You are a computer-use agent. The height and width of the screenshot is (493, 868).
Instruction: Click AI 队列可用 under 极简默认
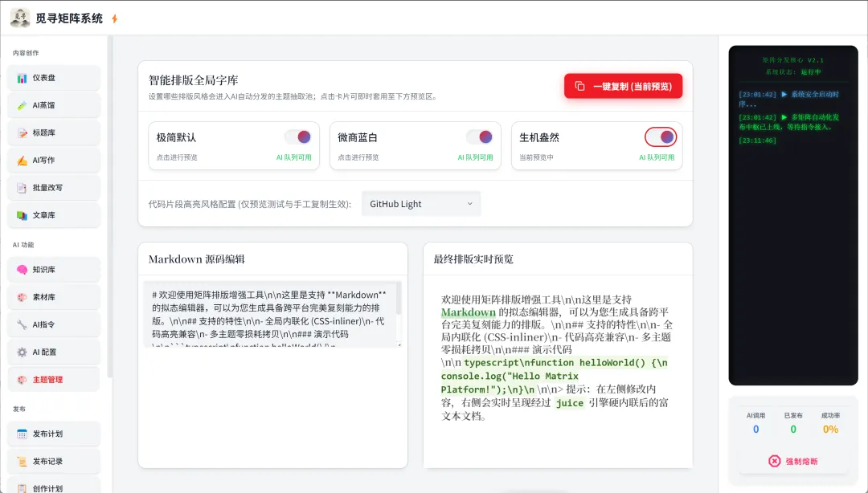[294, 157]
